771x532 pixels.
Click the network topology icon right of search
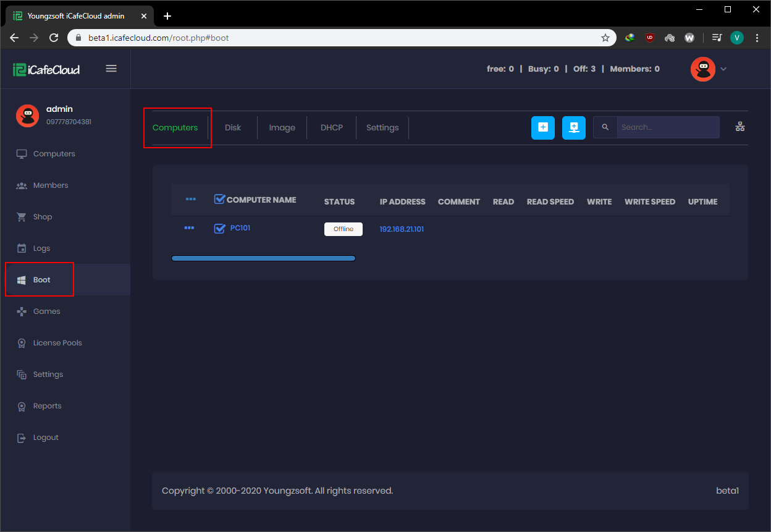click(x=739, y=127)
